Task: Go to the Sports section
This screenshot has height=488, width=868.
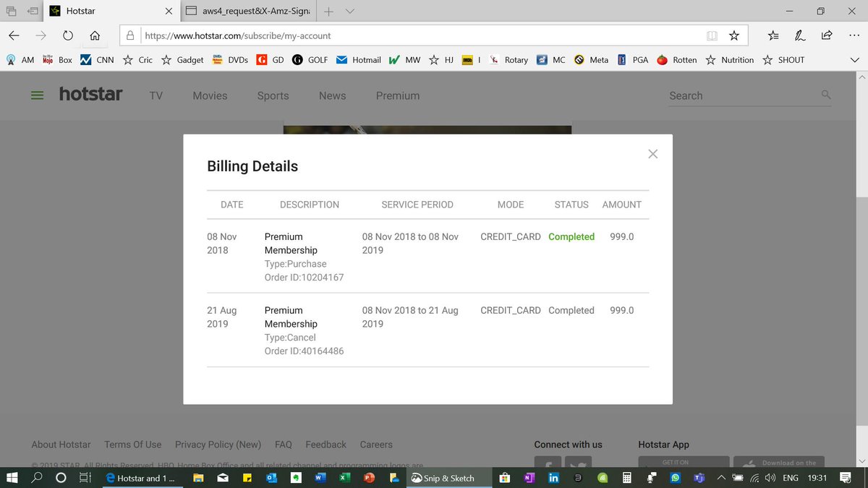Action: click(x=273, y=95)
